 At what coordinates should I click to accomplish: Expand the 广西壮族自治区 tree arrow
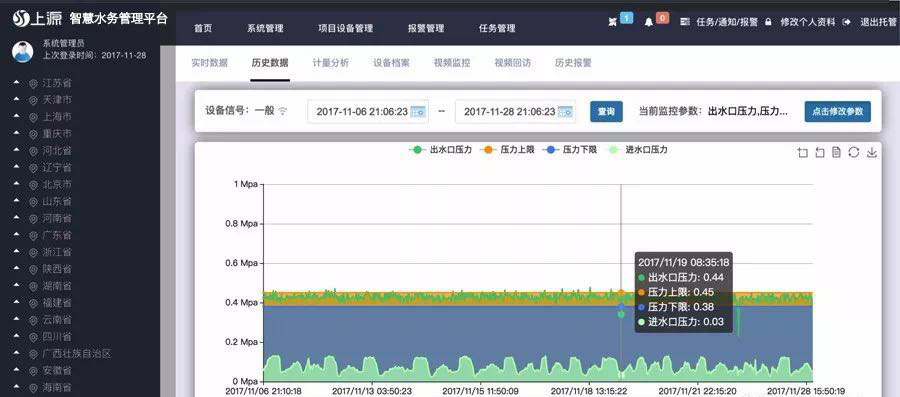coord(17,353)
